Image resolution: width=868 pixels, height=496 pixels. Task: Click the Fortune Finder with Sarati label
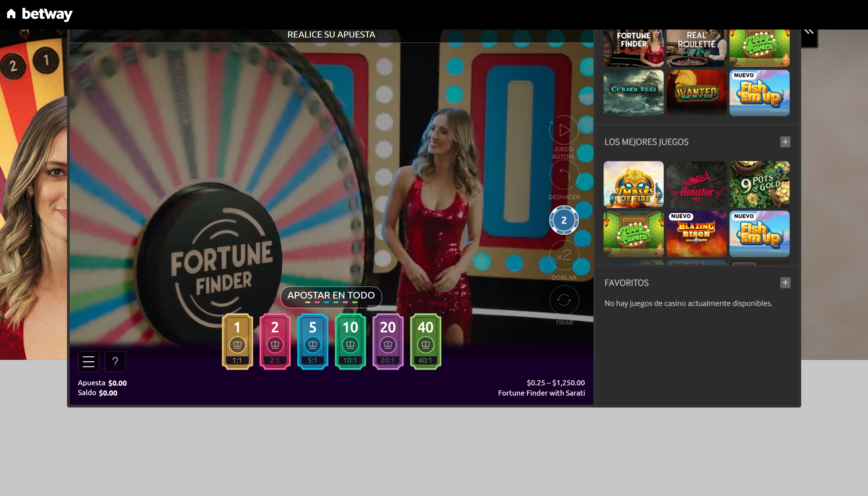click(541, 393)
